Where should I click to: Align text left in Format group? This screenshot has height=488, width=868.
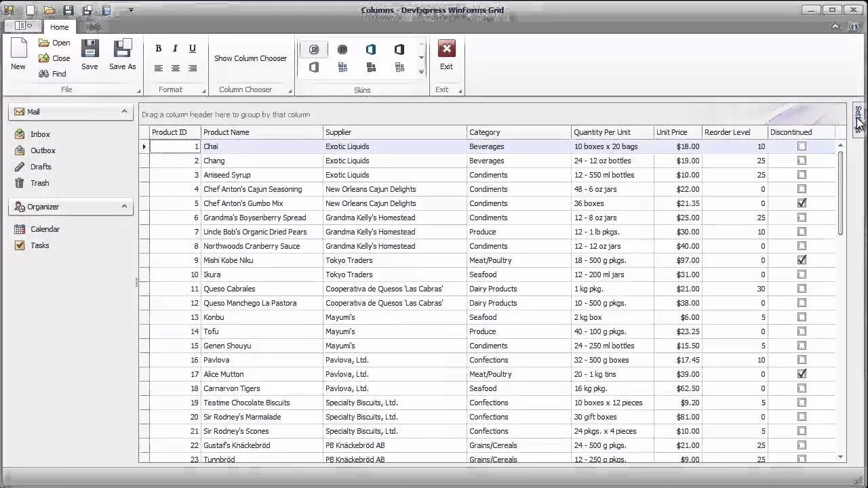[x=158, y=68]
